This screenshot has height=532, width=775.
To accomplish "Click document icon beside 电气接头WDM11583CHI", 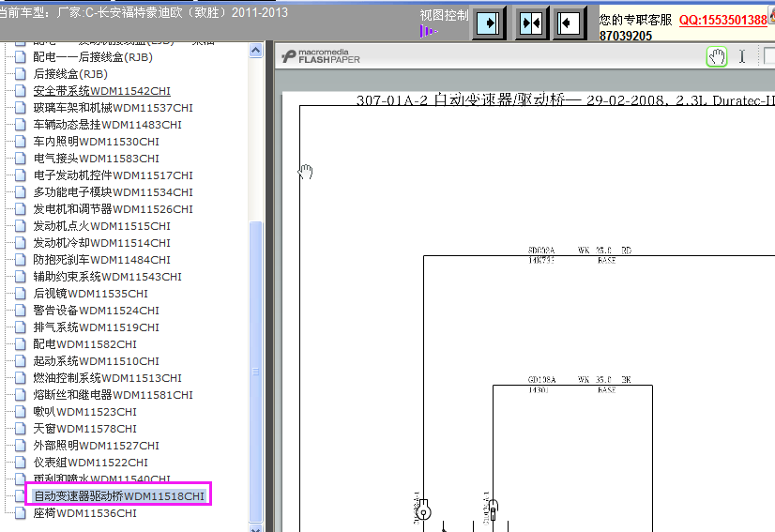I will point(21,159).
